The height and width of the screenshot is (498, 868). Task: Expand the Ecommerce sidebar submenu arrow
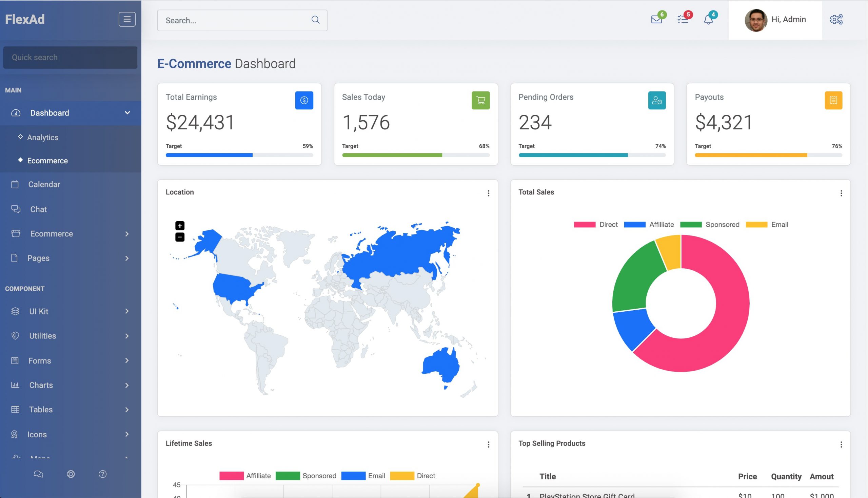click(127, 234)
